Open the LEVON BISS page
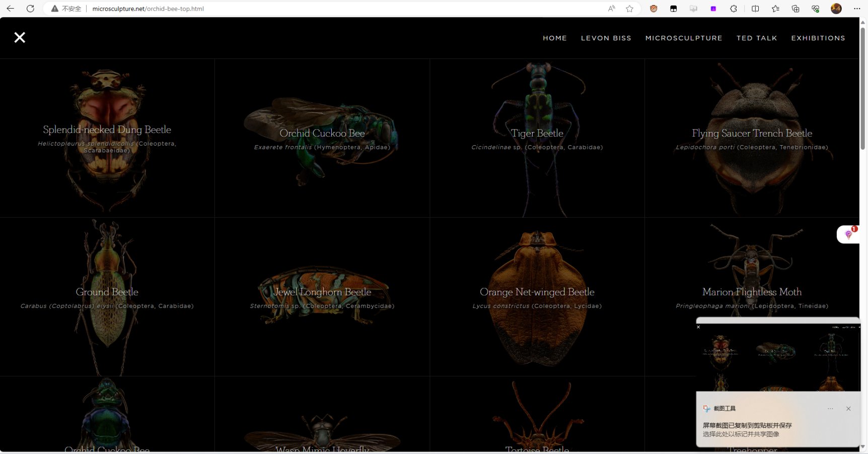 (x=606, y=38)
